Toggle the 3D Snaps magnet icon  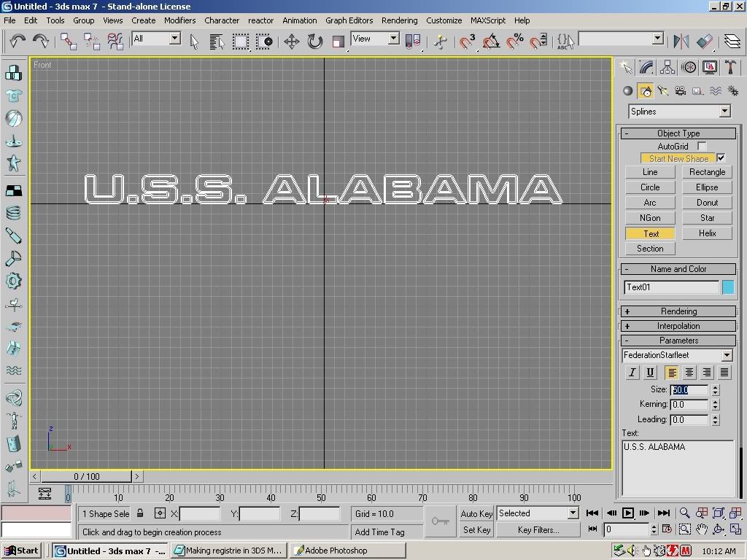tap(468, 42)
